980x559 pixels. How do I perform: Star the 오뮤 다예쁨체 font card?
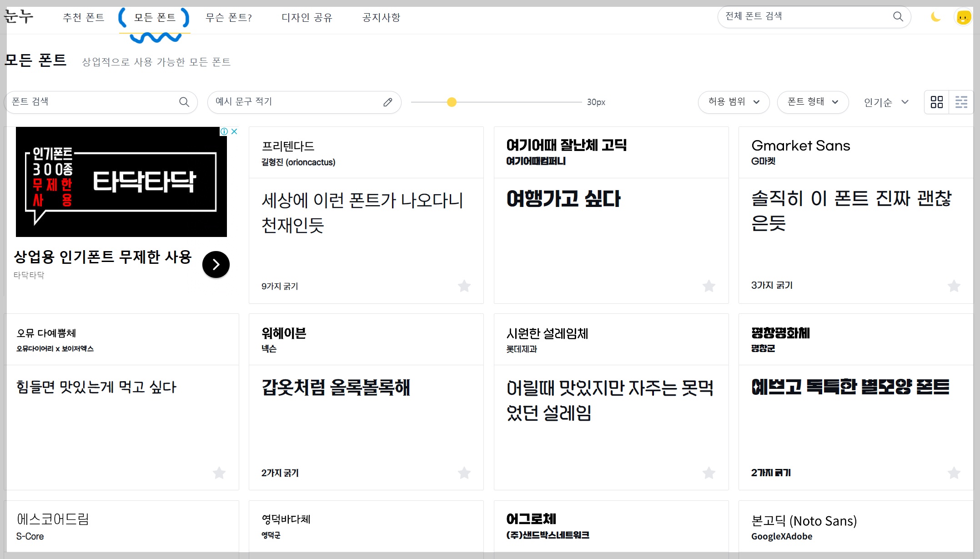click(x=219, y=473)
